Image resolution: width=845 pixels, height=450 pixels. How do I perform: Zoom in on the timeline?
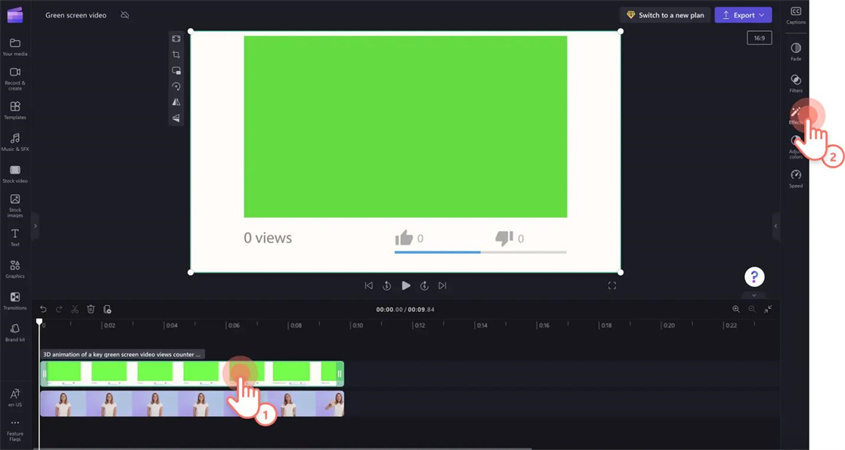pyautogui.click(x=736, y=309)
